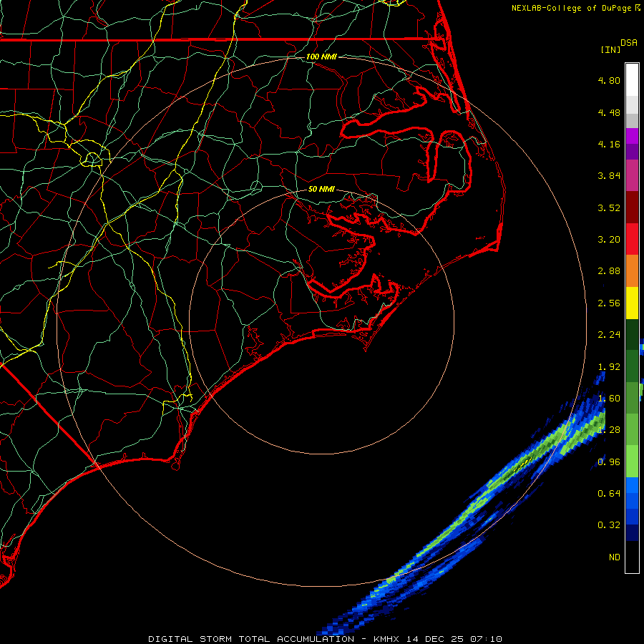Viewport: 644px width, 644px height.
Task: Select the white swatch atop the legend
Action: 632,79
